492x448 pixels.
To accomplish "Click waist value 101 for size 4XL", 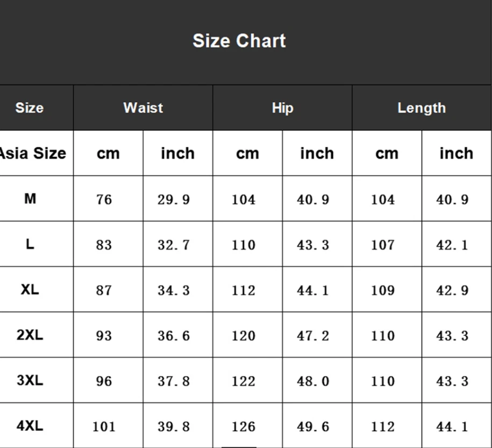I will [x=104, y=427].
